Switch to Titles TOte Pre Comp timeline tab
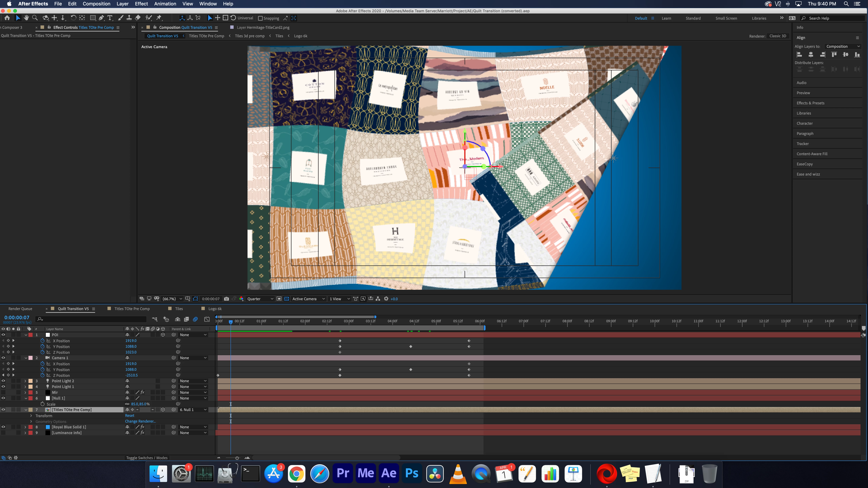Screen dimensions: 868x488 (x=132, y=309)
